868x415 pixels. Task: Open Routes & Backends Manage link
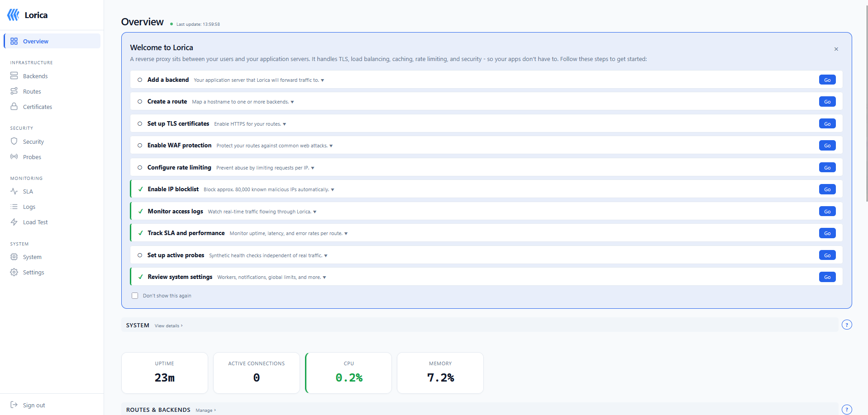206,410
